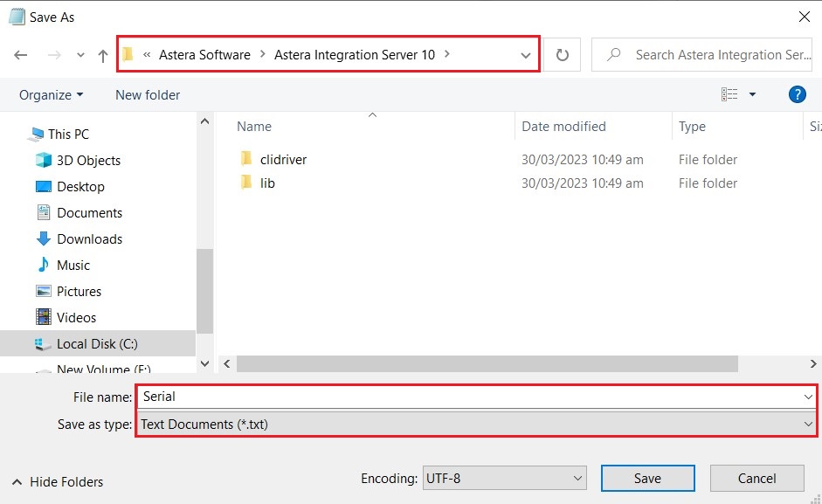Open the Help question mark icon
822x504 pixels.
click(x=797, y=94)
